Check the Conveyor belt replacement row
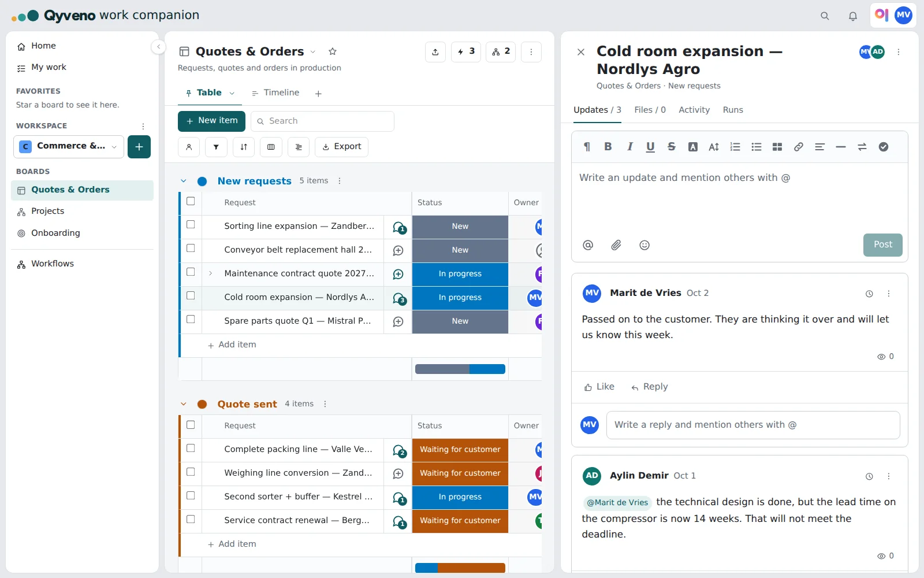Image resolution: width=924 pixels, height=578 pixels. point(191,249)
